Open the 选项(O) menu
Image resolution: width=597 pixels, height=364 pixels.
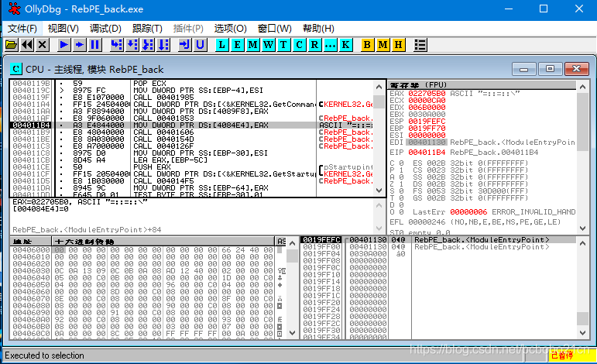coord(230,29)
